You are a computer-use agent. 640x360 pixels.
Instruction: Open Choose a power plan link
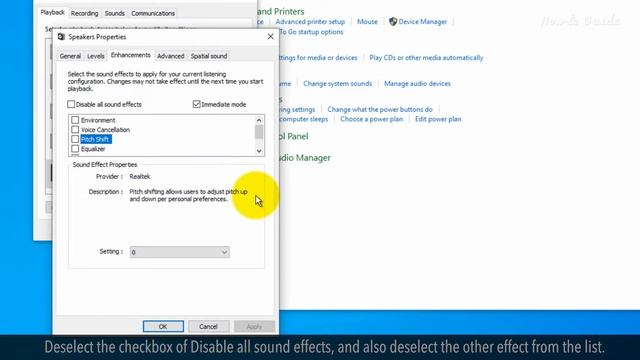click(371, 119)
